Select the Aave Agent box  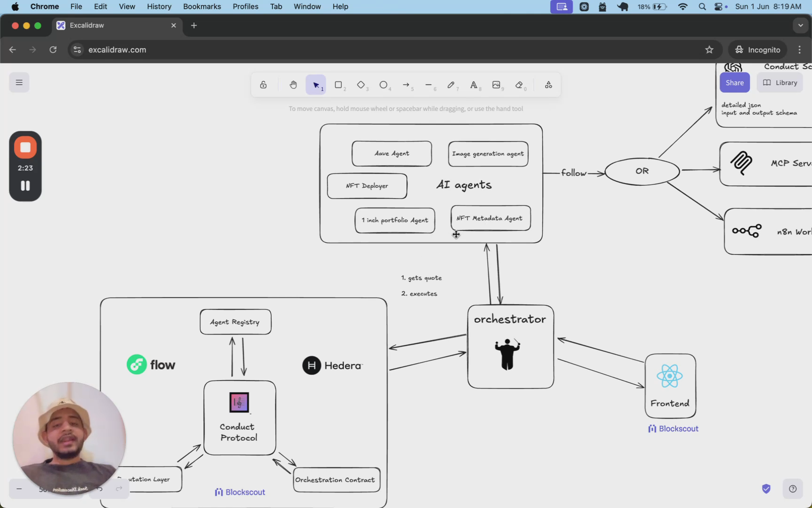(x=392, y=154)
